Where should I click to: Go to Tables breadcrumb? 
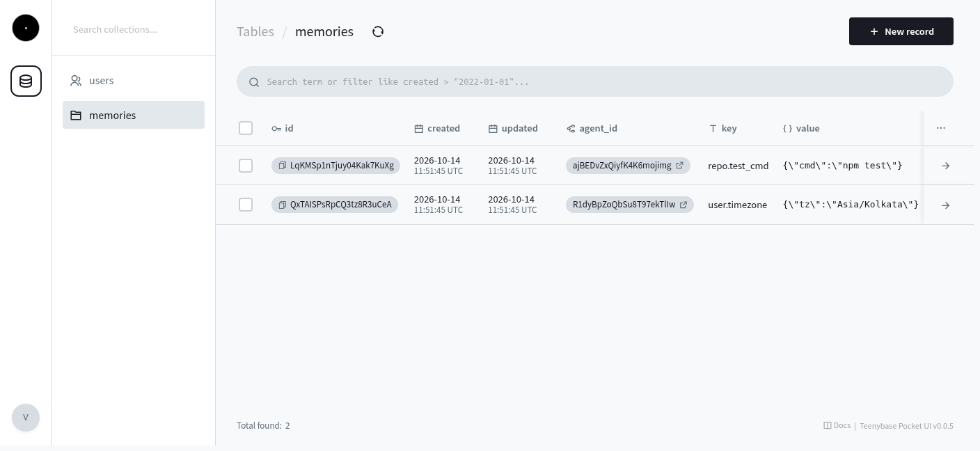point(255,31)
